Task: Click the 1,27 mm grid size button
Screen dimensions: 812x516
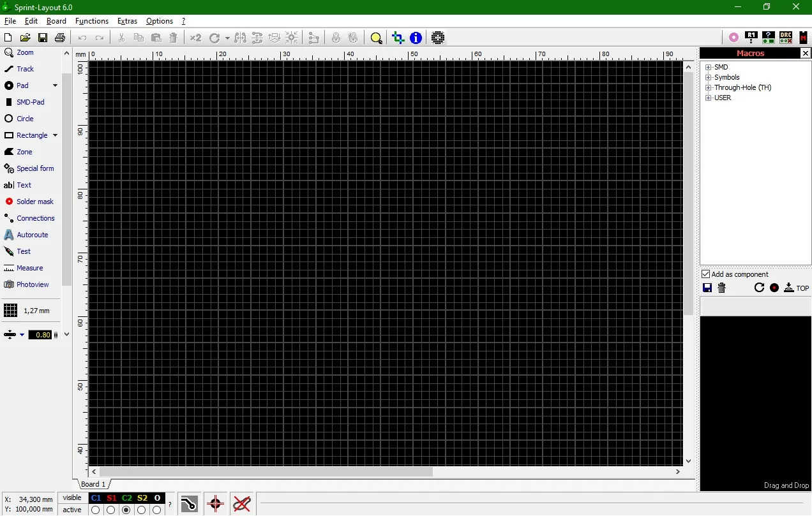Action: tap(27, 311)
